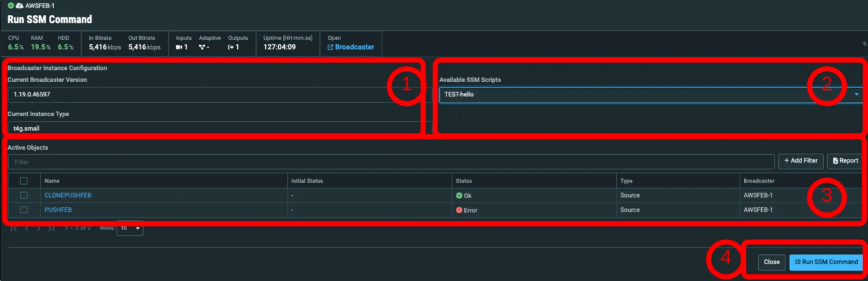Click the red Error status icon

click(x=459, y=210)
